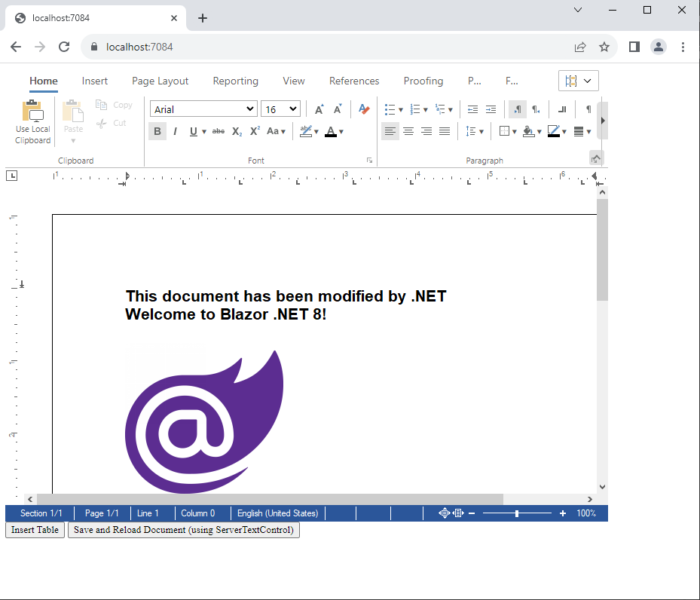Viewport: 700px width, 600px height.
Task: Click the Increase Indent icon
Action: [491, 109]
